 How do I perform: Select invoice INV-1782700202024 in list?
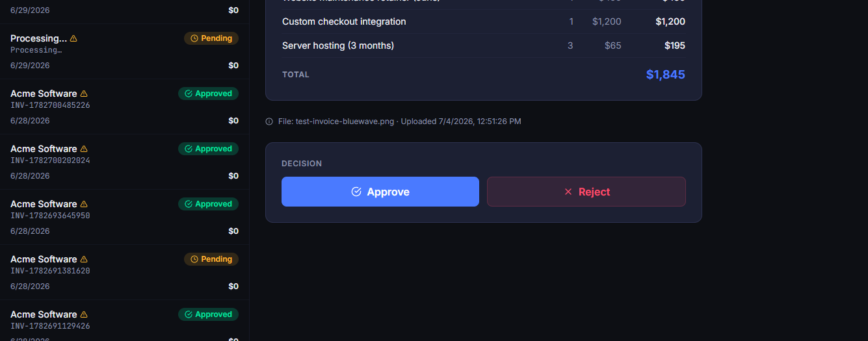tap(124, 162)
